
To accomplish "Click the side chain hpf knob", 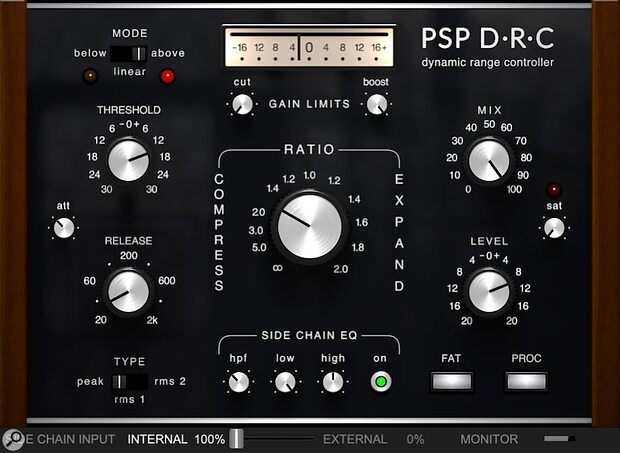I will [238, 382].
